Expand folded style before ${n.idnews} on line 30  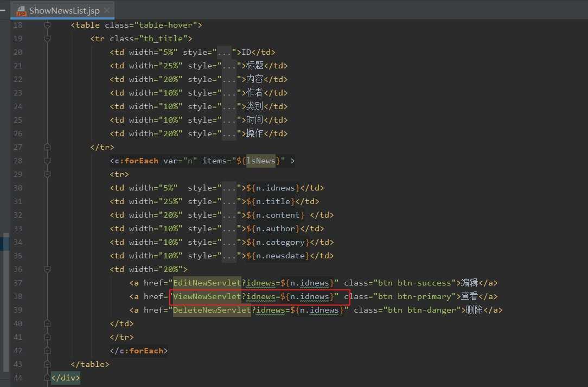click(x=229, y=188)
